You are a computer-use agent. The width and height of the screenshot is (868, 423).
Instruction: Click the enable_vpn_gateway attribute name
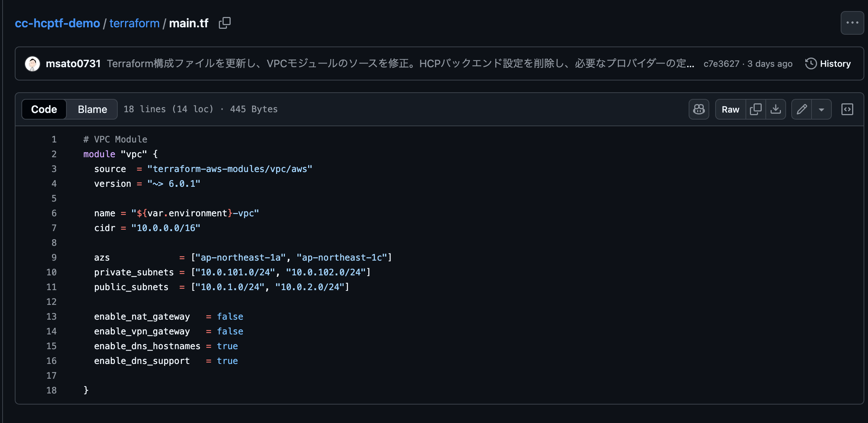point(142,331)
